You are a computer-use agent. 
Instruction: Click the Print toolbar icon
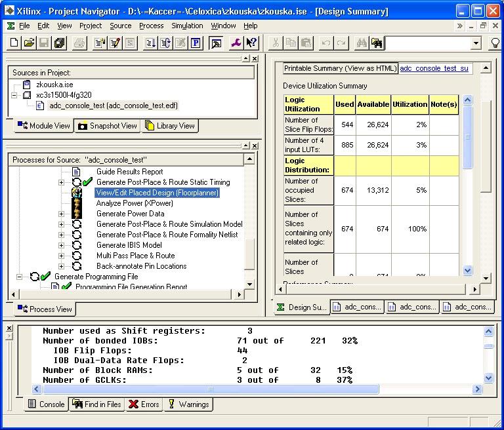pyautogui.click(x=79, y=43)
